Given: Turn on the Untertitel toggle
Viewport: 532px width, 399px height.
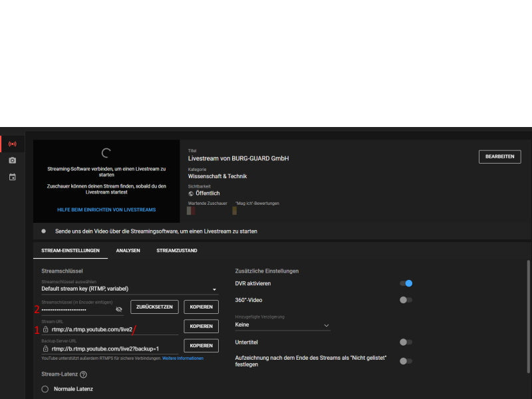Looking at the screenshot, I should click(x=406, y=342).
